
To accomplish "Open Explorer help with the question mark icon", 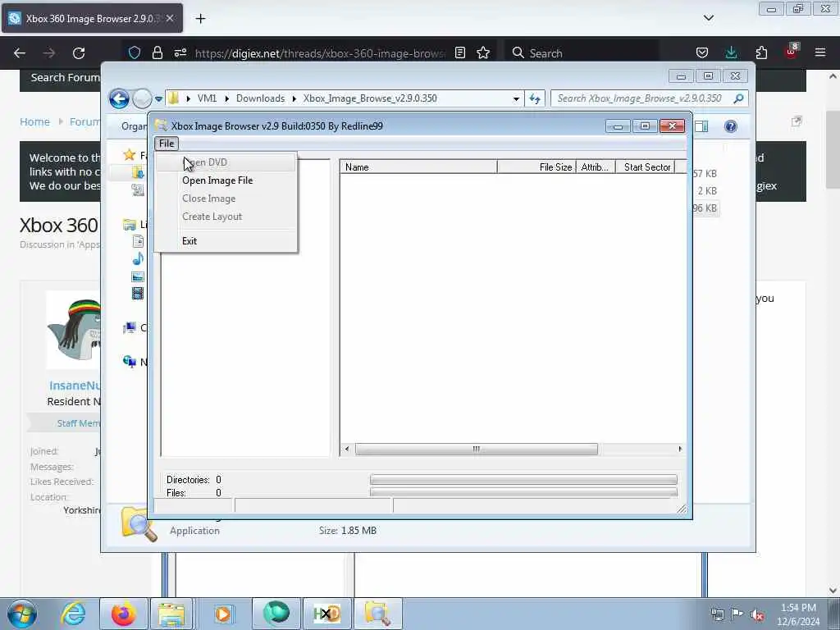I will tap(731, 126).
